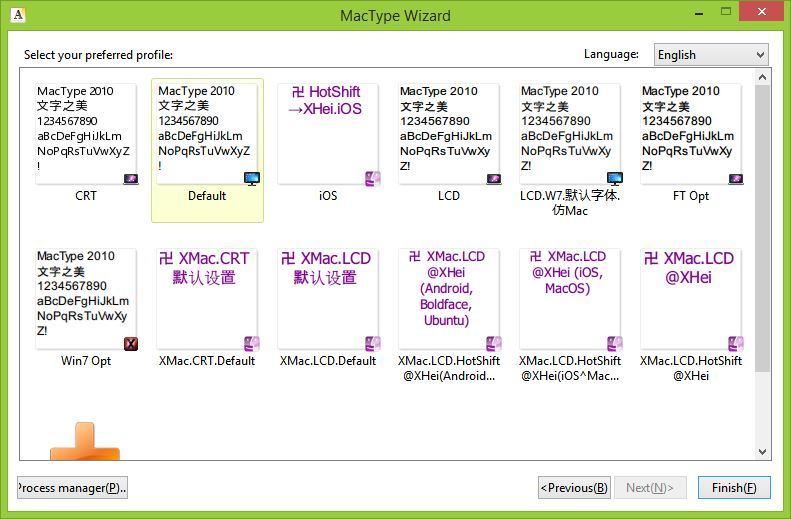Image resolution: width=791 pixels, height=519 pixels.
Task: Choose the last XMac.LCD @XHei preview
Action: [691, 299]
